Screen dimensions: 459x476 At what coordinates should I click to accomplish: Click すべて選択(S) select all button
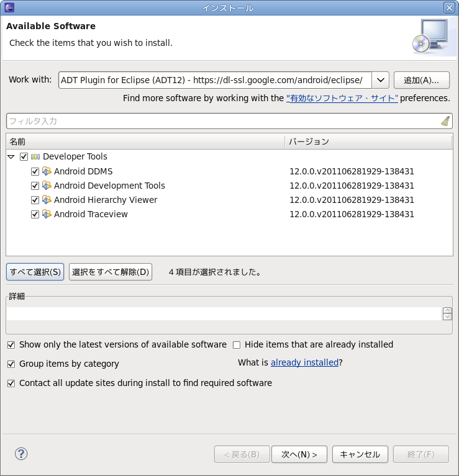(x=35, y=272)
